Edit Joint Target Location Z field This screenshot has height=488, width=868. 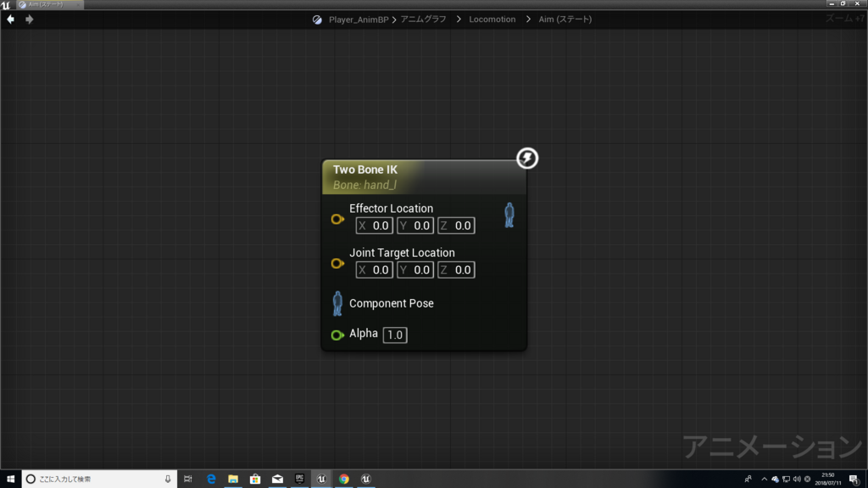click(x=456, y=270)
